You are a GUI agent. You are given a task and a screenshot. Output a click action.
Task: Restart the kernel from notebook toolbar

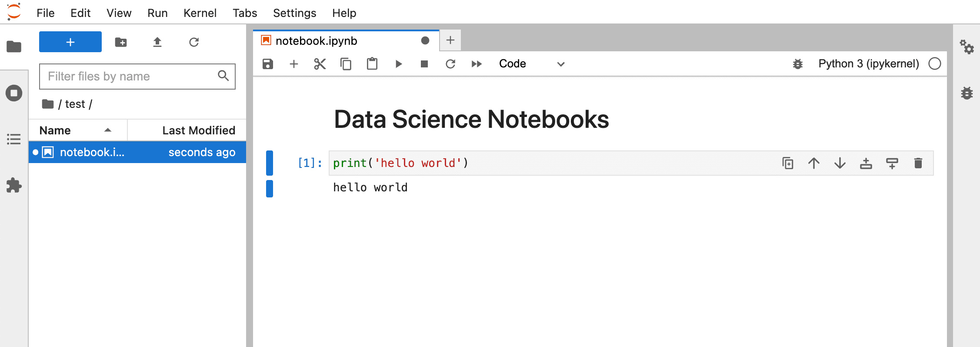click(450, 64)
